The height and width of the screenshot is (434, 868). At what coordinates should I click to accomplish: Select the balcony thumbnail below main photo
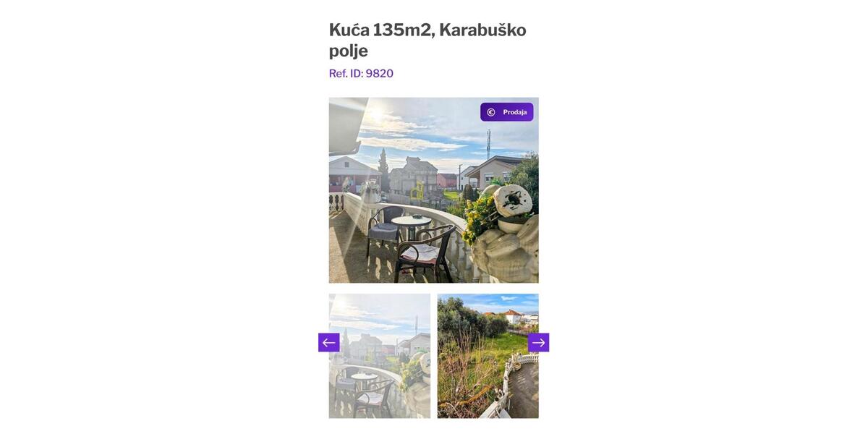click(x=380, y=356)
